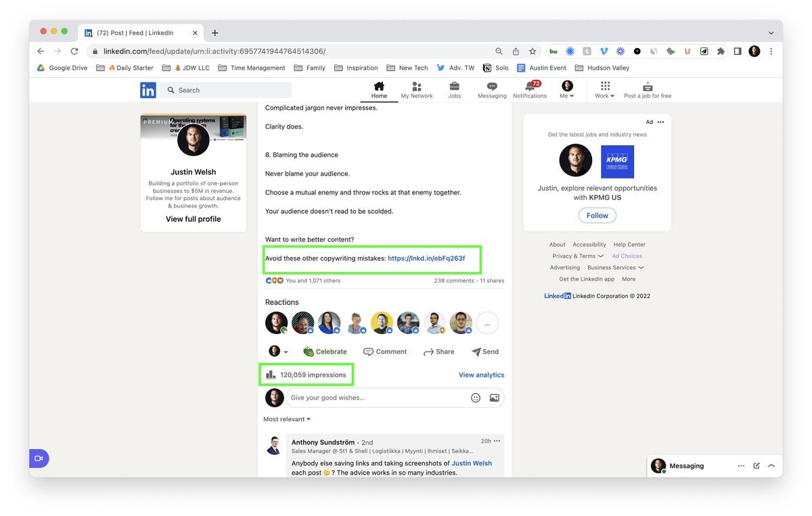Open Ad Choices
Viewport: 812px width, 516px height.
pyautogui.click(x=627, y=256)
